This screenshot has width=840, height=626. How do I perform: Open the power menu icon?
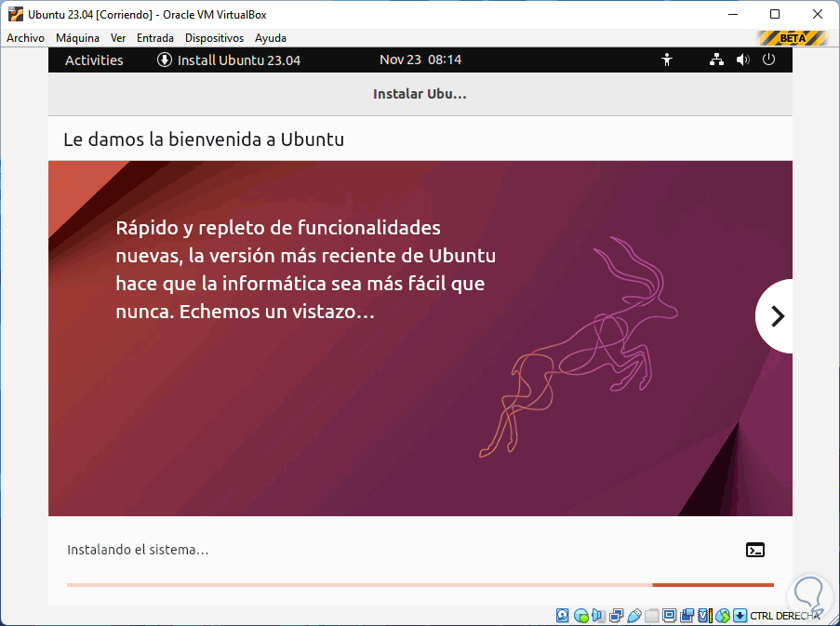point(768,60)
